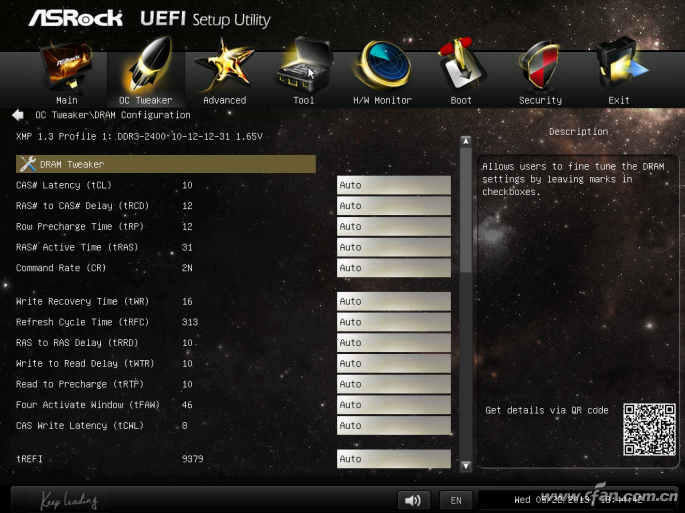Select the OC Tweaker rocket icon

click(x=149, y=63)
